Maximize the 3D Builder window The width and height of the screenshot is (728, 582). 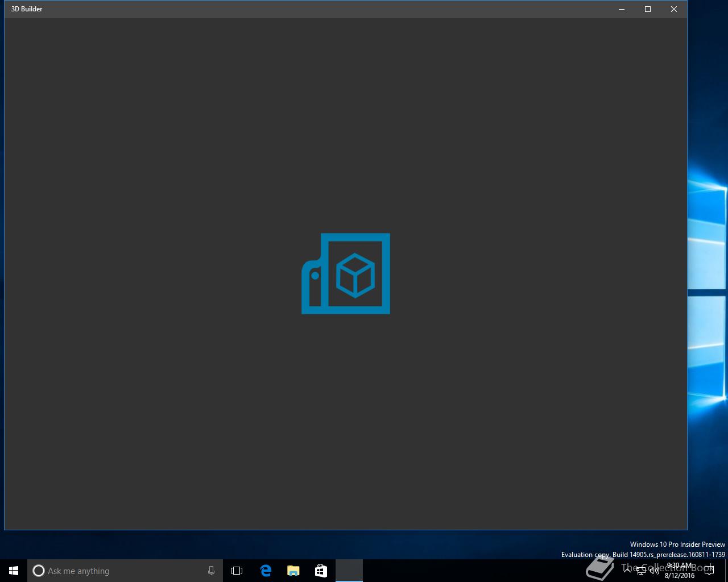648,9
